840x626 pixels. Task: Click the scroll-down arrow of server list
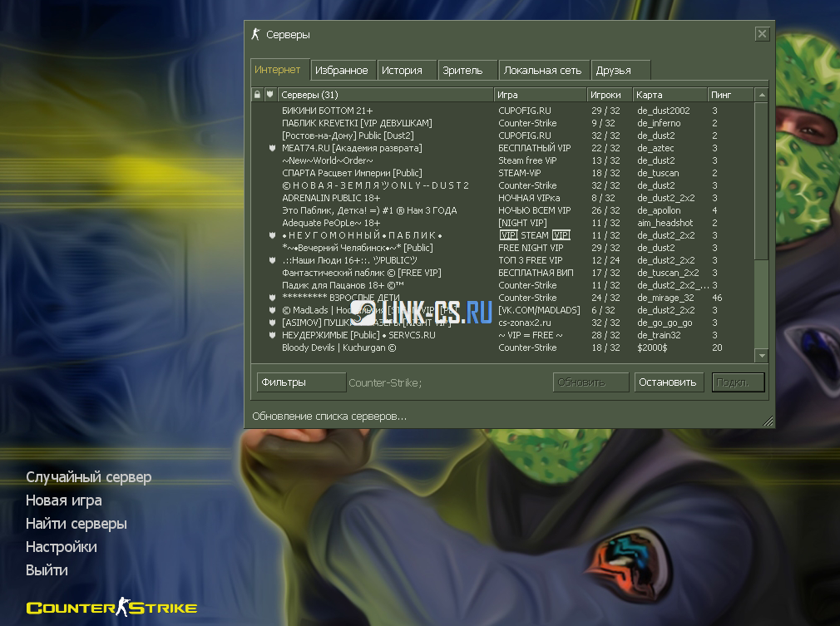pyautogui.click(x=760, y=355)
